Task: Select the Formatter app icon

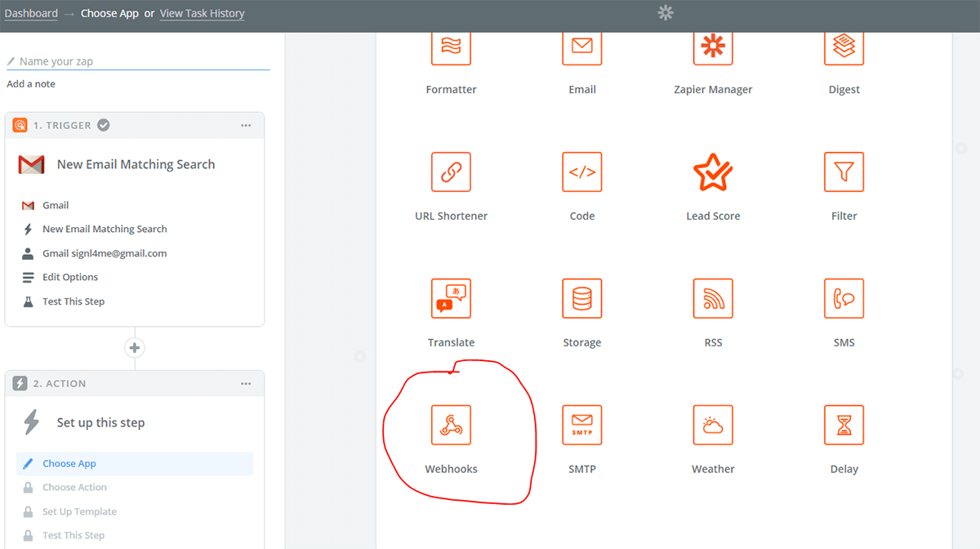Action: pos(451,47)
